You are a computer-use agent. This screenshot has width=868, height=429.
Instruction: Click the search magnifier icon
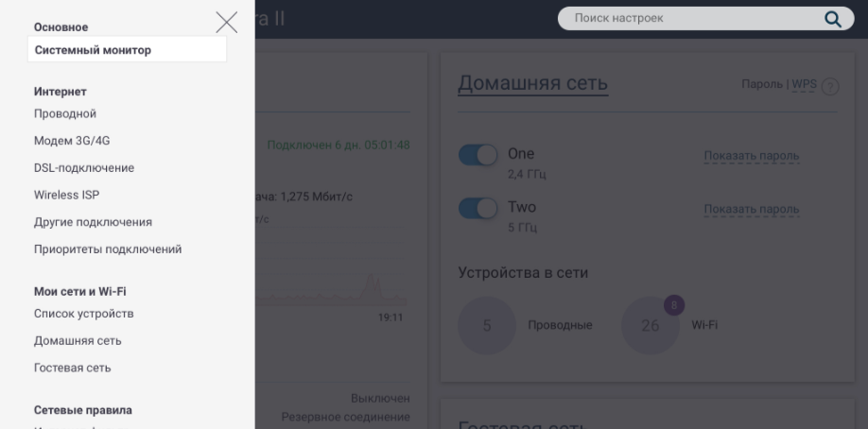[833, 19]
